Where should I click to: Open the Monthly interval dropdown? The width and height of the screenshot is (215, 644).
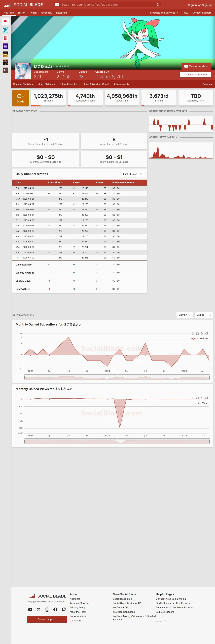click(x=185, y=315)
